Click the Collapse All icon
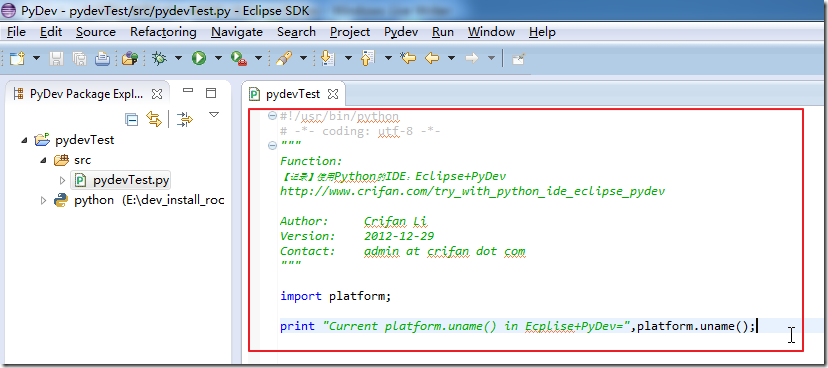Screen dimensions: 828x368 tap(131, 120)
